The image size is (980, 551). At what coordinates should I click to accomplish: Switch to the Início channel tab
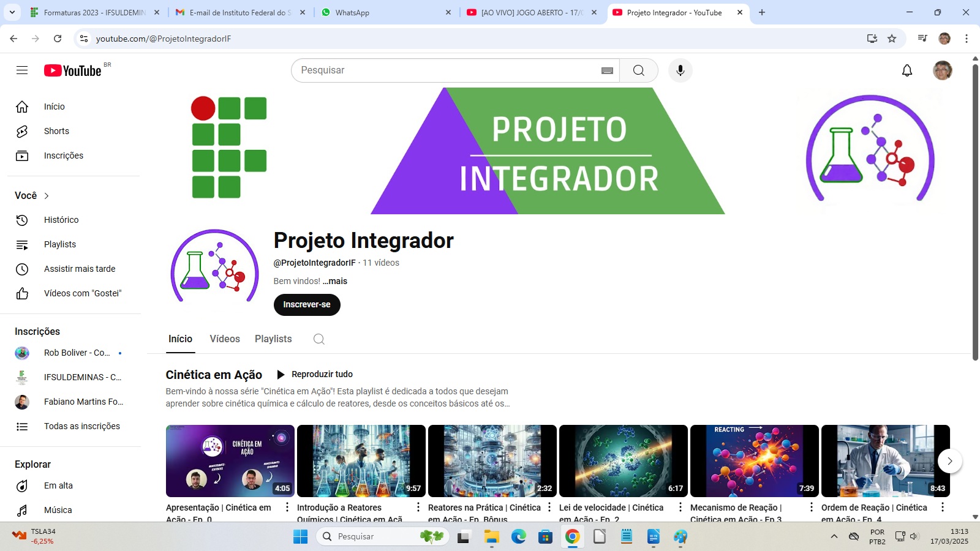[181, 339]
